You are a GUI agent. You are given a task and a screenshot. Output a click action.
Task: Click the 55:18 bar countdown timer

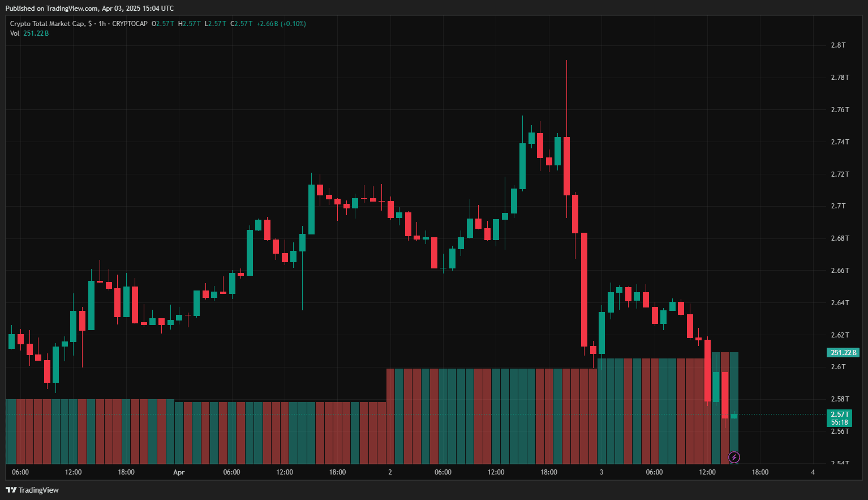(839, 422)
